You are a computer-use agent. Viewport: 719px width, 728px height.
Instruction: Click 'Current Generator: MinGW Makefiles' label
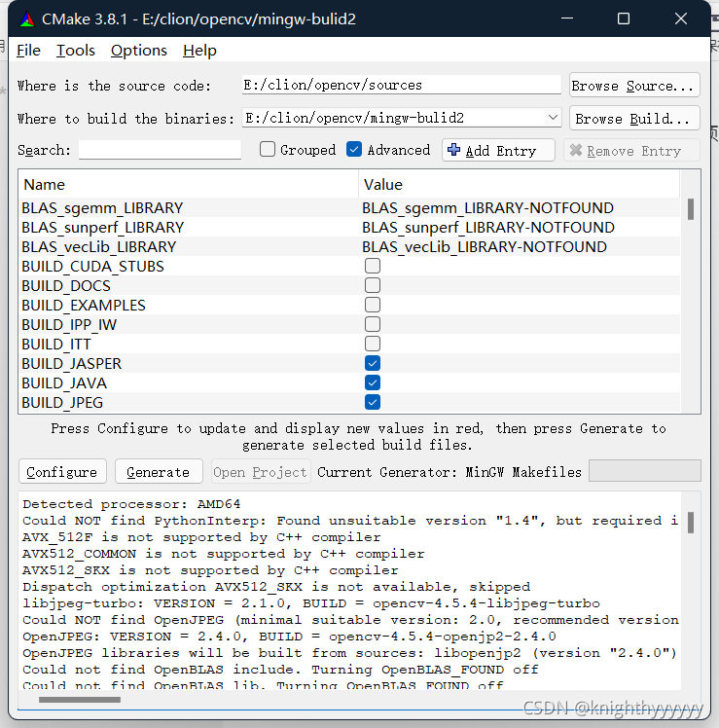449,472
